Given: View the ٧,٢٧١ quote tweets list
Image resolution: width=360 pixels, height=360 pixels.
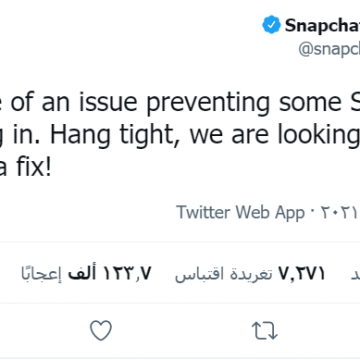Looking at the screenshot, I should coord(250,274).
